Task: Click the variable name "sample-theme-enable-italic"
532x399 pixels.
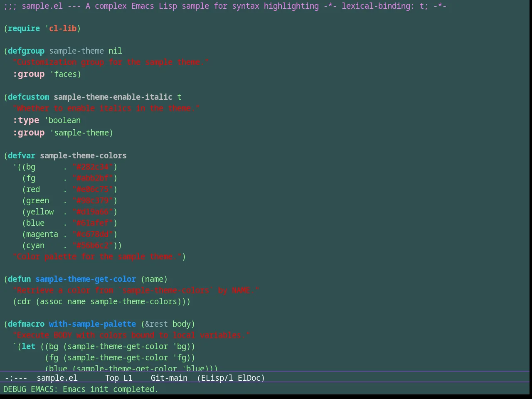Action: tap(113, 97)
